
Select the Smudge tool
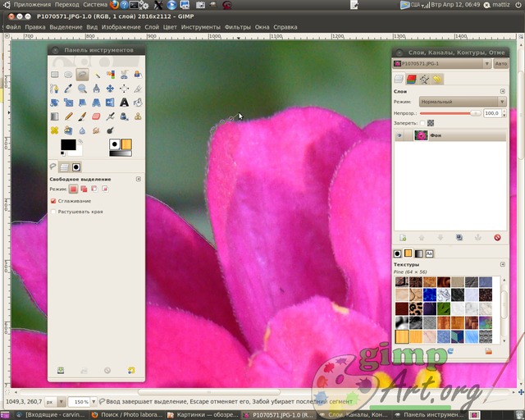pyautogui.click(x=97, y=130)
